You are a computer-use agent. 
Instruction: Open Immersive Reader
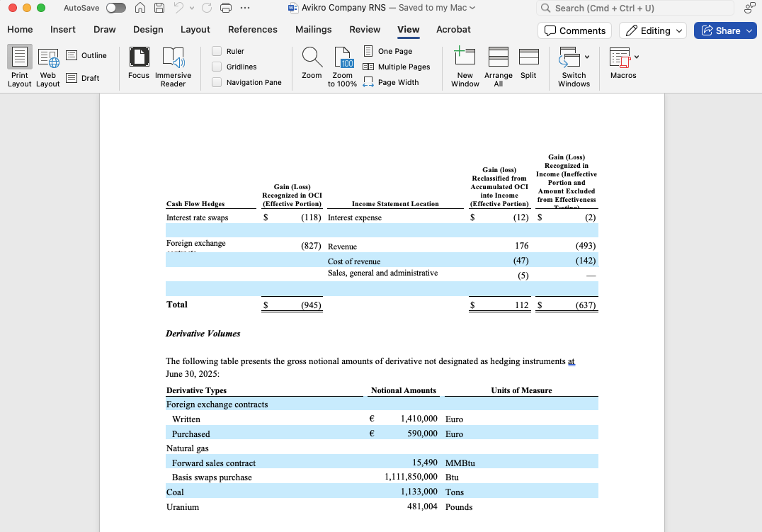click(x=173, y=67)
